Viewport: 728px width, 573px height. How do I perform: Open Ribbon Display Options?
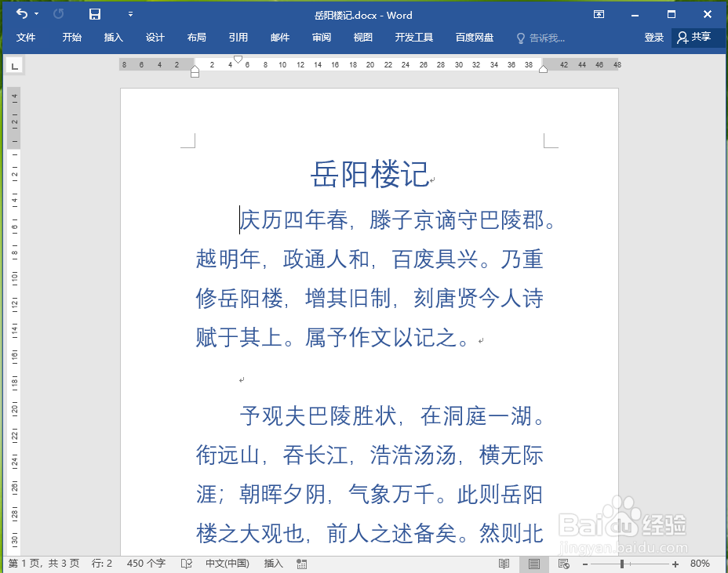click(x=599, y=14)
